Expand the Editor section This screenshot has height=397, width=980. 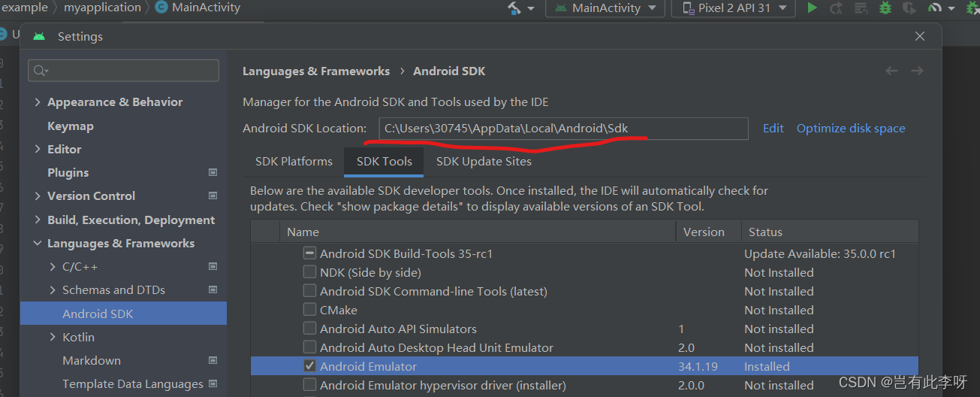pyautogui.click(x=38, y=149)
